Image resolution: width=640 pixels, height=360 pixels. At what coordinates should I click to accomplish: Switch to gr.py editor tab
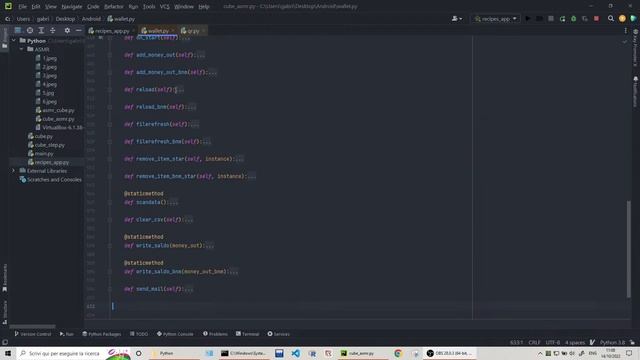(192, 31)
